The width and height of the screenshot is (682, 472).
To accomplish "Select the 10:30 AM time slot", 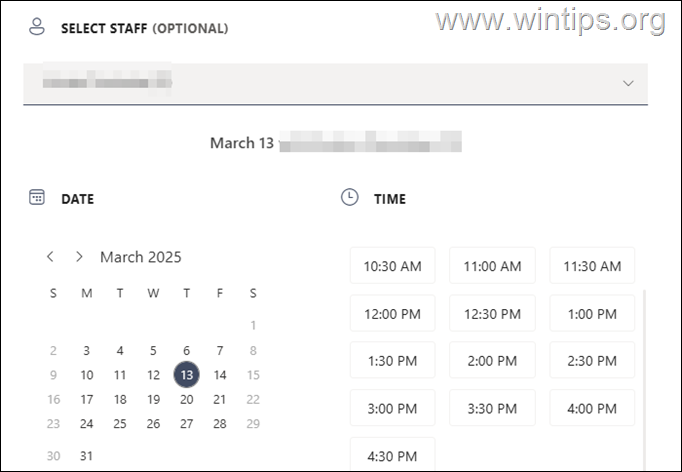I will [x=392, y=266].
